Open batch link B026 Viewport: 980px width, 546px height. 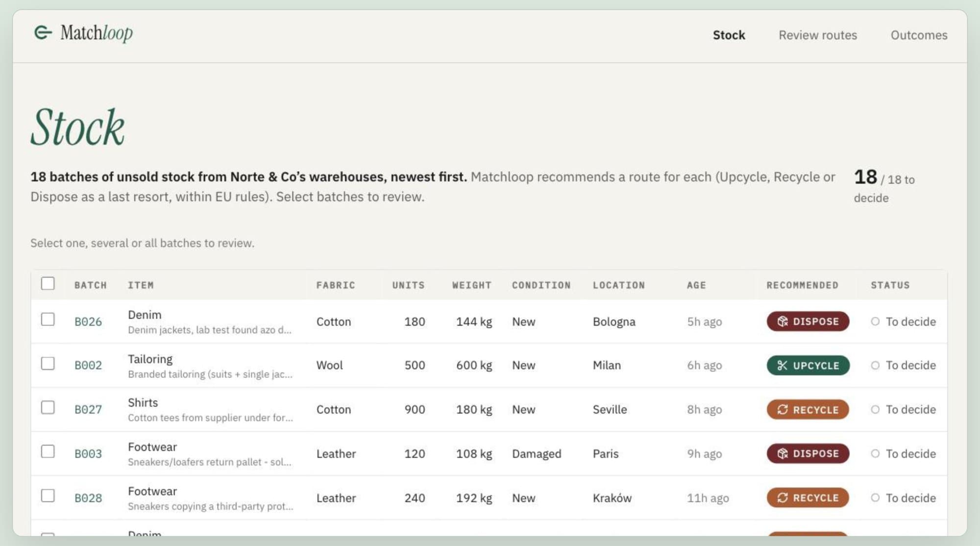[88, 322]
